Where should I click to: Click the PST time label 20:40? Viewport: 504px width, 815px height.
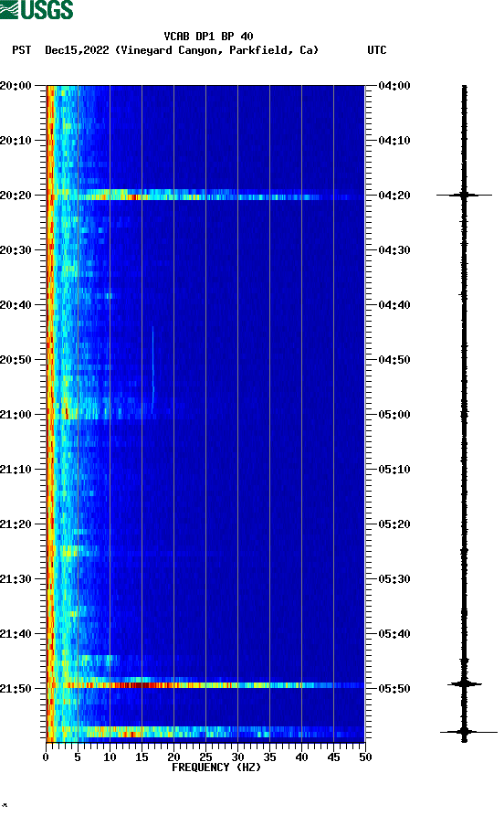pyautogui.click(x=16, y=305)
